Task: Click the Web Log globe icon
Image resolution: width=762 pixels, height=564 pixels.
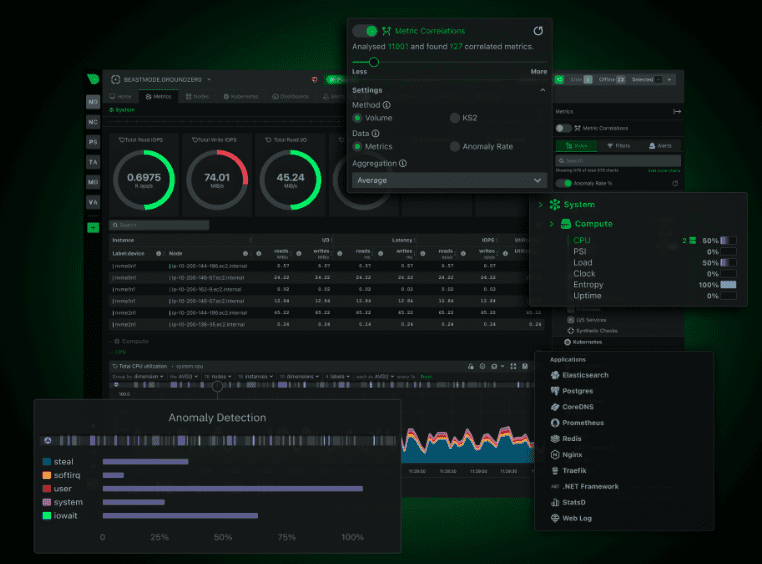Action: (x=555, y=518)
